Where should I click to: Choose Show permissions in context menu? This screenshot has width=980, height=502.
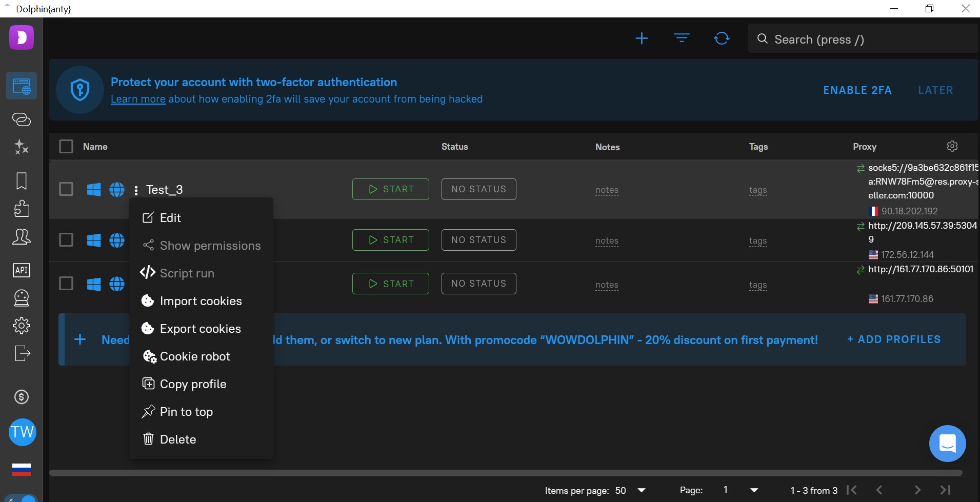pyautogui.click(x=201, y=246)
